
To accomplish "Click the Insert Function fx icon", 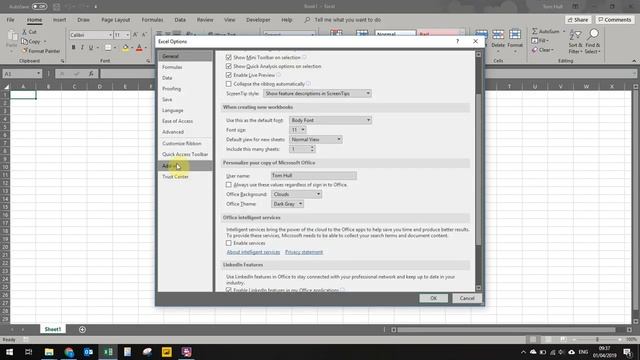I will 91,73.
